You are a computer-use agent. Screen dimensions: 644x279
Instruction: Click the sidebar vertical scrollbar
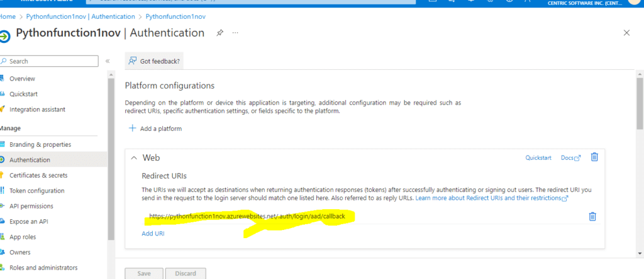(x=111, y=159)
